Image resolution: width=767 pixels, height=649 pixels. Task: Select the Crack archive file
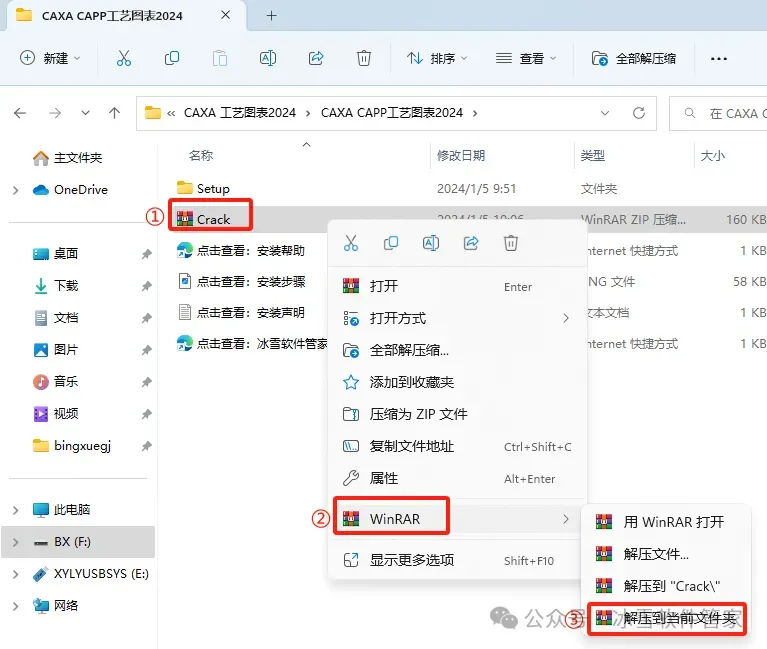click(203, 220)
